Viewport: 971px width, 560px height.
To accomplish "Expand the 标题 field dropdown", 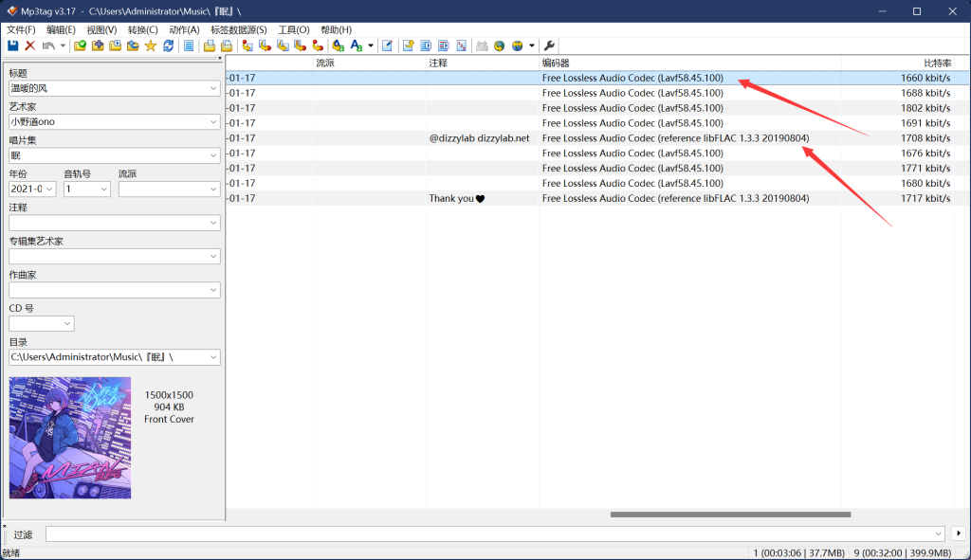I will (x=212, y=88).
